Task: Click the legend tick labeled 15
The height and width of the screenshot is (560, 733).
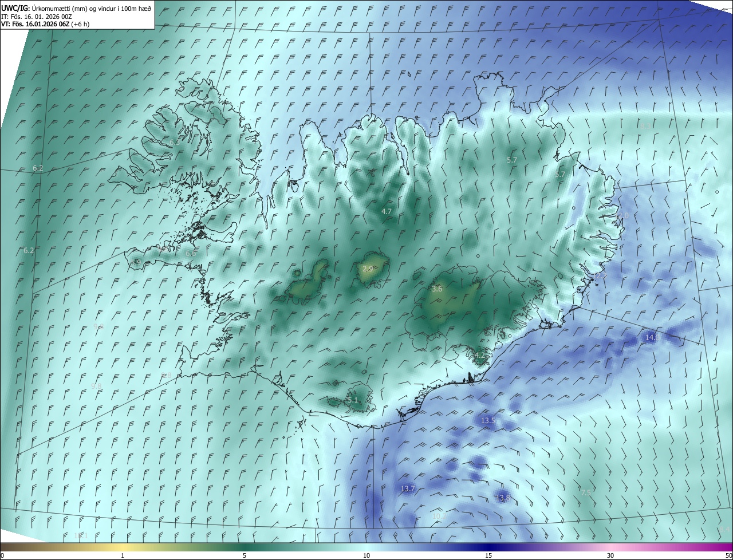Action: 488,555
